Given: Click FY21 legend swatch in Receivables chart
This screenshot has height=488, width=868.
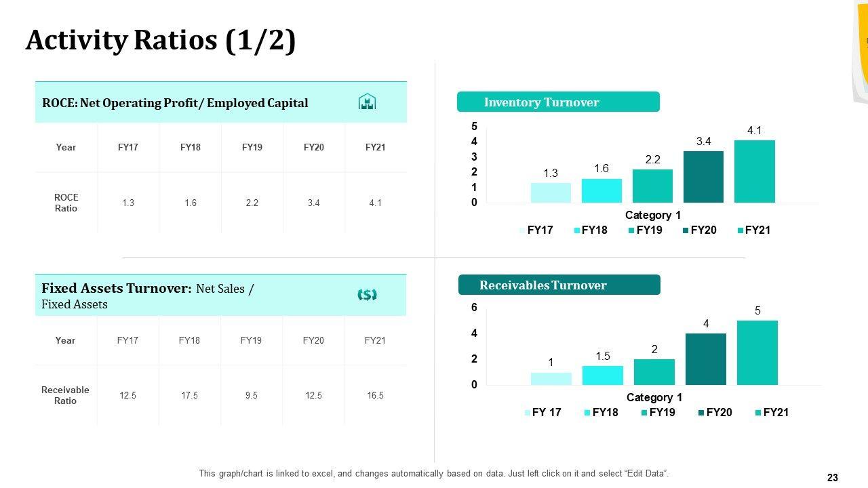Looking at the screenshot, I should [x=758, y=413].
